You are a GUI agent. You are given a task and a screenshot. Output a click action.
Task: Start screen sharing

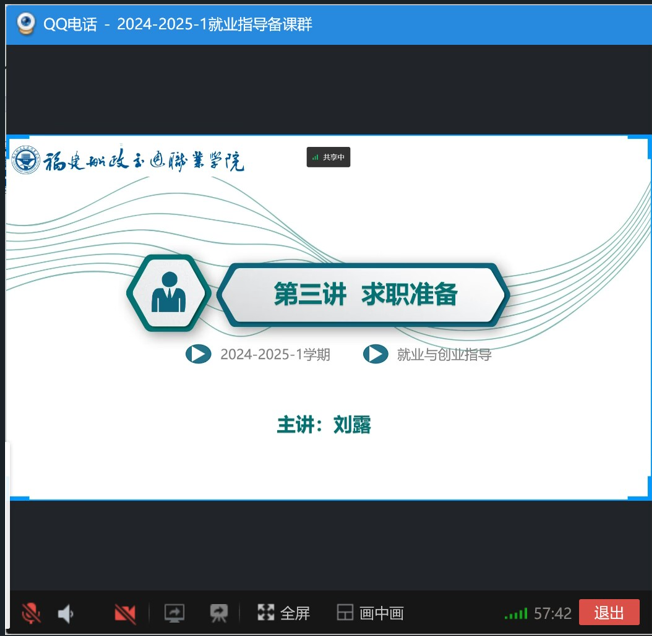pyautogui.click(x=174, y=613)
